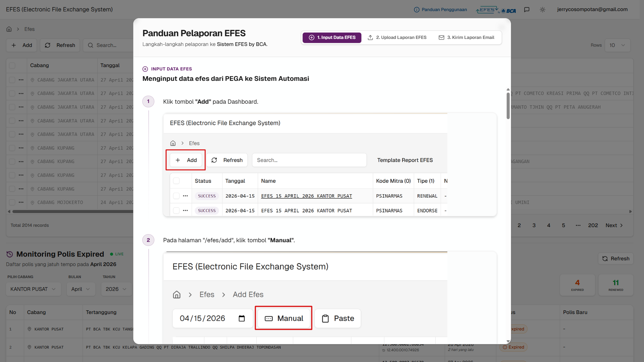Click the 'Panduan Pelaporan EFES' dialog title

tap(194, 33)
